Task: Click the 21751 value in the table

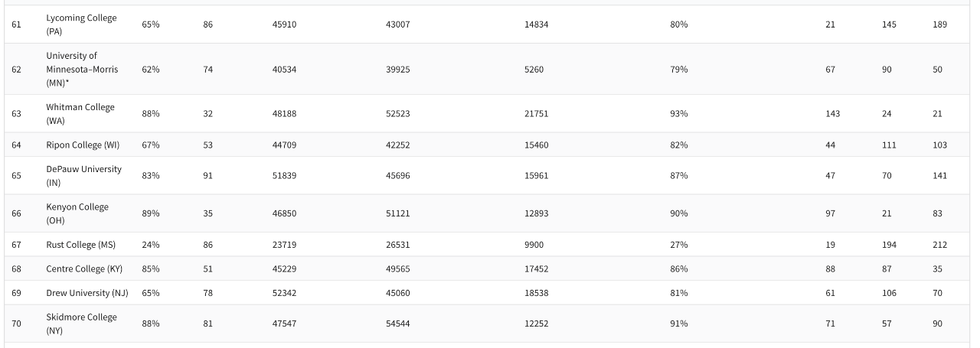Action: tap(536, 114)
